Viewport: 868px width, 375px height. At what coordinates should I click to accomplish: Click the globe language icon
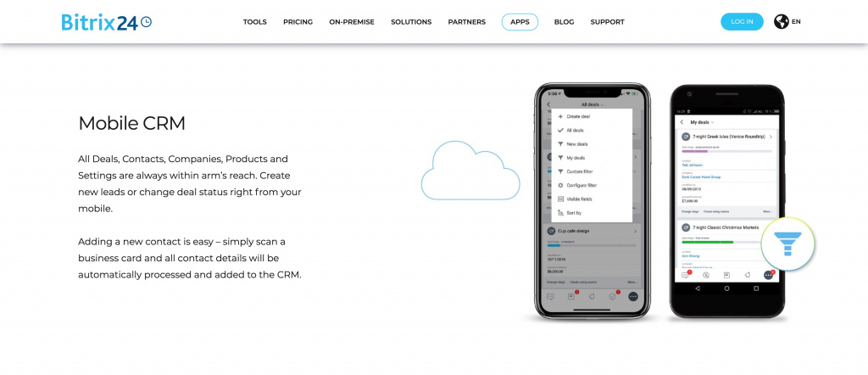pyautogui.click(x=781, y=22)
